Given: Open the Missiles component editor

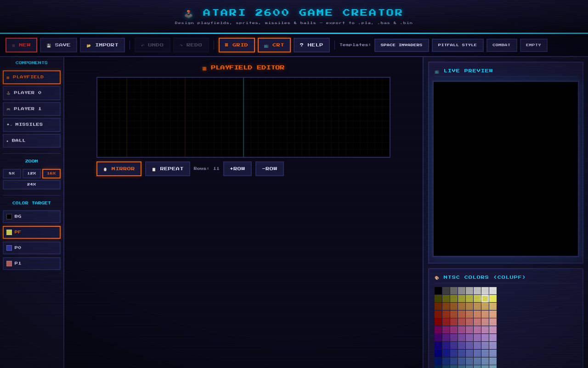Looking at the screenshot, I should pos(32,125).
